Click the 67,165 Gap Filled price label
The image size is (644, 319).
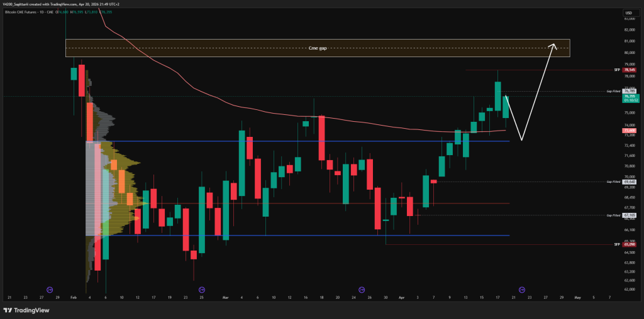pos(629,215)
